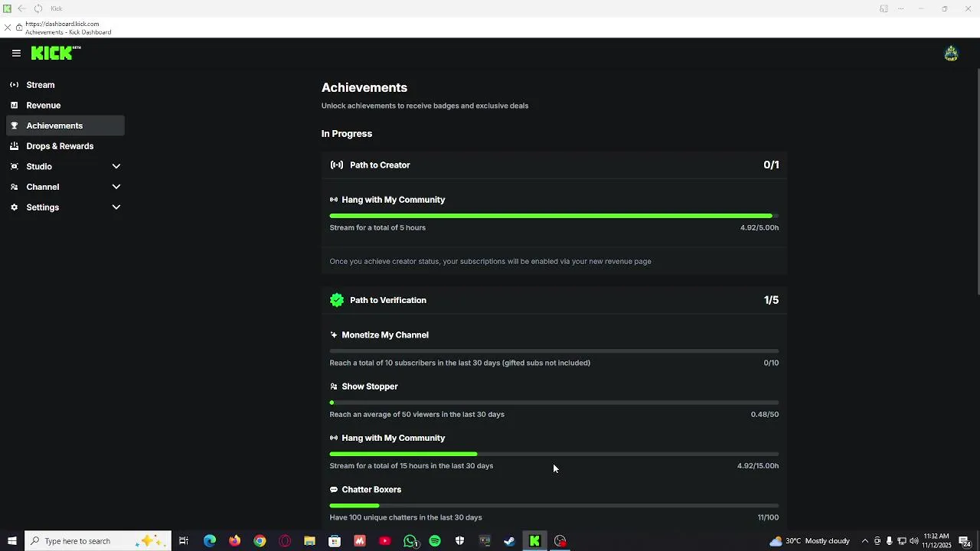Click the page vertical scrollbar
Image resolution: width=980 pixels, height=551 pixels.
(977, 181)
